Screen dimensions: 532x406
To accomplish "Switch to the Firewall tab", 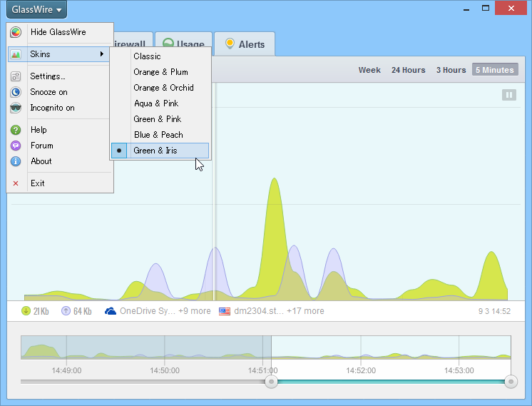I will coord(133,40).
